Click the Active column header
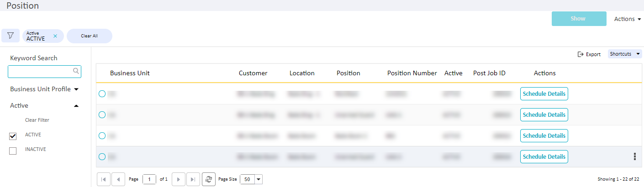Viewport: 644px width, 187px height. coord(454,73)
